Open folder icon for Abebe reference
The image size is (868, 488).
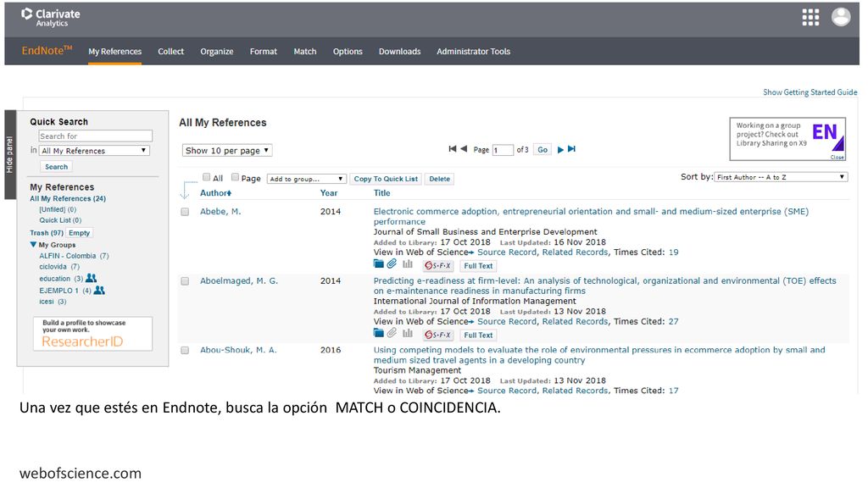click(379, 264)
